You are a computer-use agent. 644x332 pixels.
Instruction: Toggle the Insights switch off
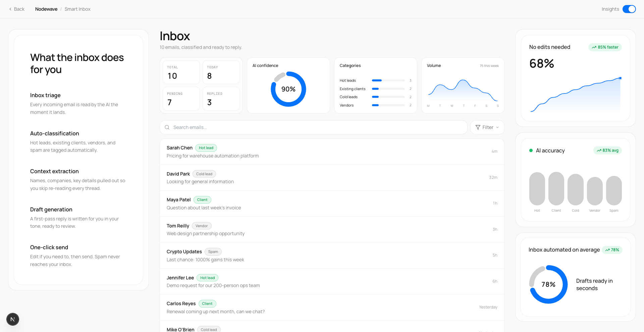629,9
